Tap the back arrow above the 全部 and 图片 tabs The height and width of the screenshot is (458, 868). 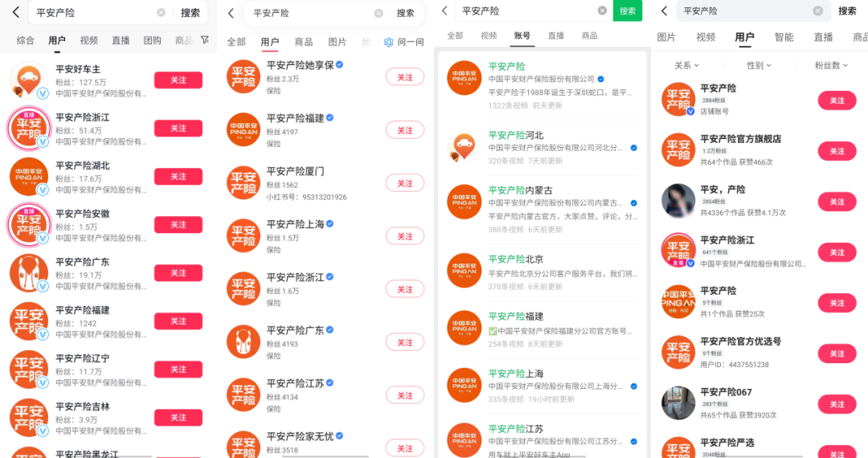[x=231, y=14]
